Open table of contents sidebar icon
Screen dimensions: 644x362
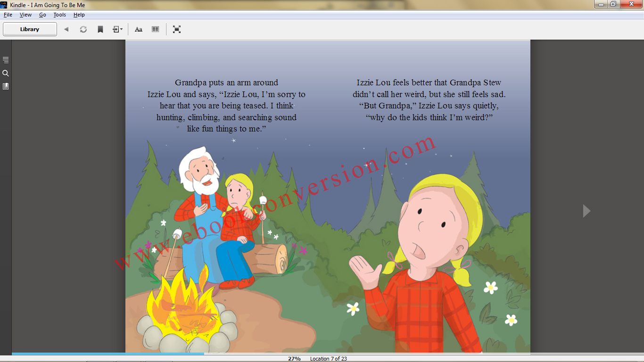pyautogui.click(x=6, y=60)
